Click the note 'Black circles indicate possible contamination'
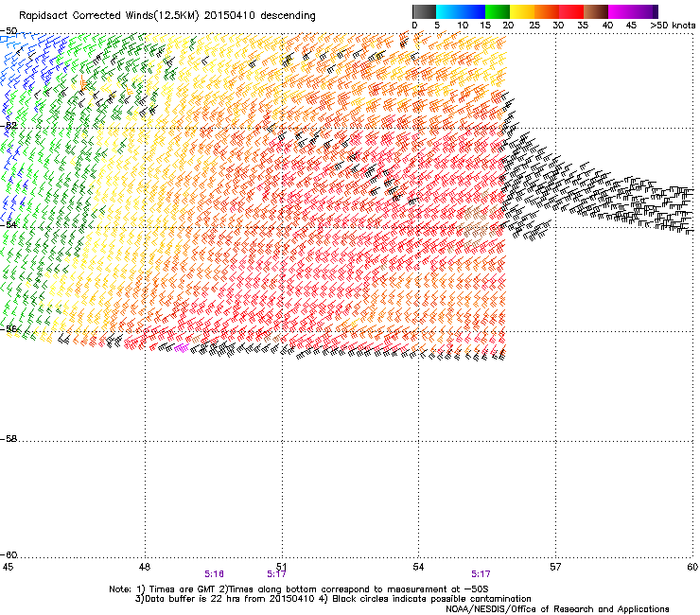Screen dimensions: 700x615 pos(431,599)
